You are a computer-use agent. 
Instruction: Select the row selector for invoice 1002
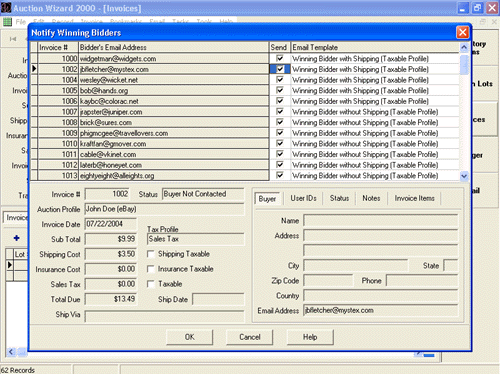coord(34,69)
